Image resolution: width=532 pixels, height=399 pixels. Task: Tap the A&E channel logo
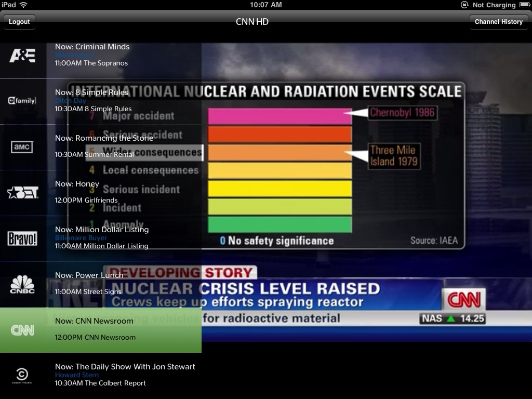22,55
